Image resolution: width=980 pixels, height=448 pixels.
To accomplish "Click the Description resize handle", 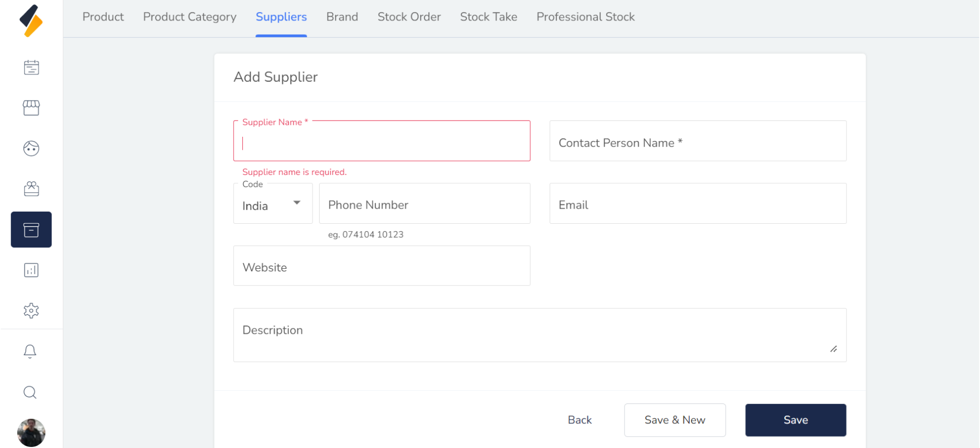I will pyautogui.click(x=833, y=349).
